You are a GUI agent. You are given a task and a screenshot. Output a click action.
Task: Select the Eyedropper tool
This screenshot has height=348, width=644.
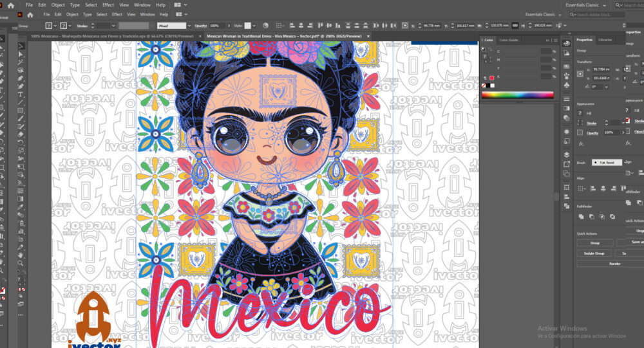click(x=21, y=207)
